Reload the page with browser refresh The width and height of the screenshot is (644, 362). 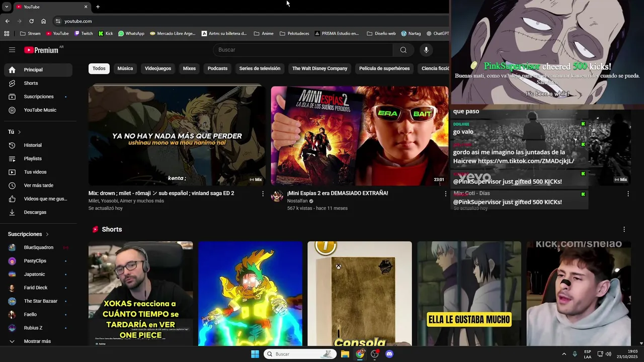point(31,21)
